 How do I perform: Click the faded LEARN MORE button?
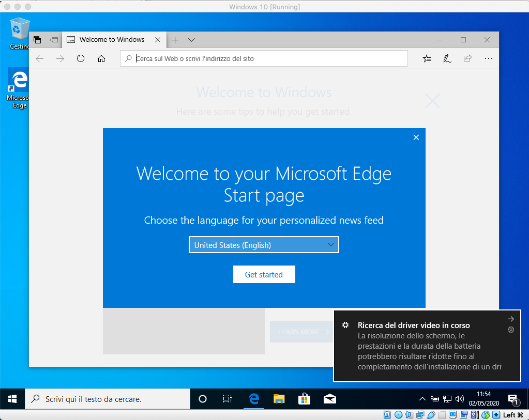(301, 332)
